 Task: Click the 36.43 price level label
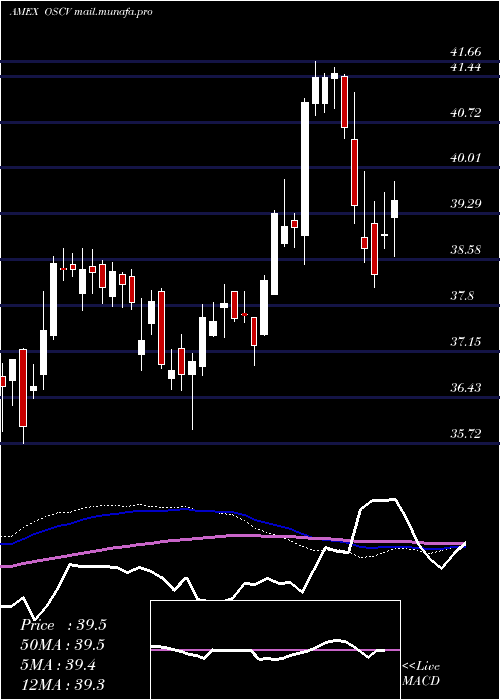click(x=466, y=388)
